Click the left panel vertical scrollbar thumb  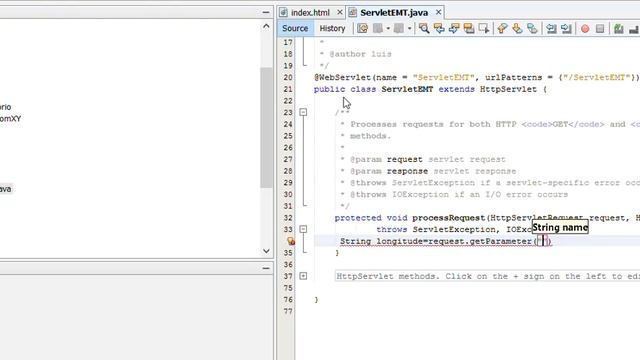click(266, 128)
